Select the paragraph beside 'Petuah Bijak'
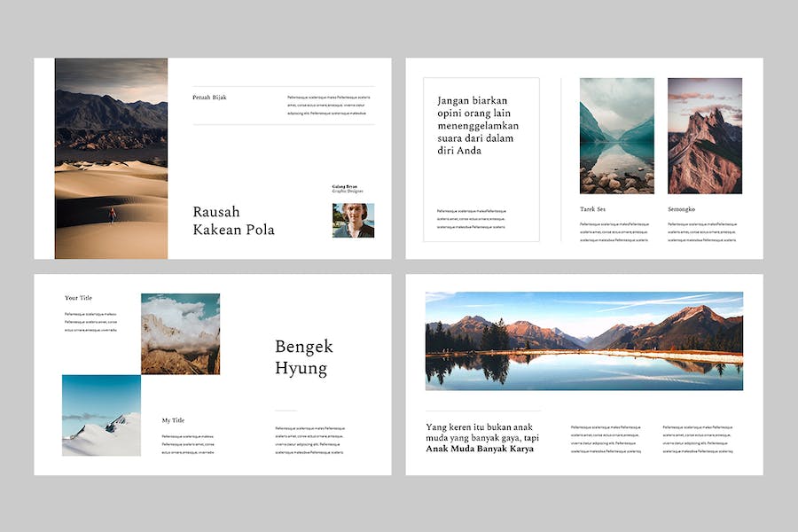 coord(328,106)
